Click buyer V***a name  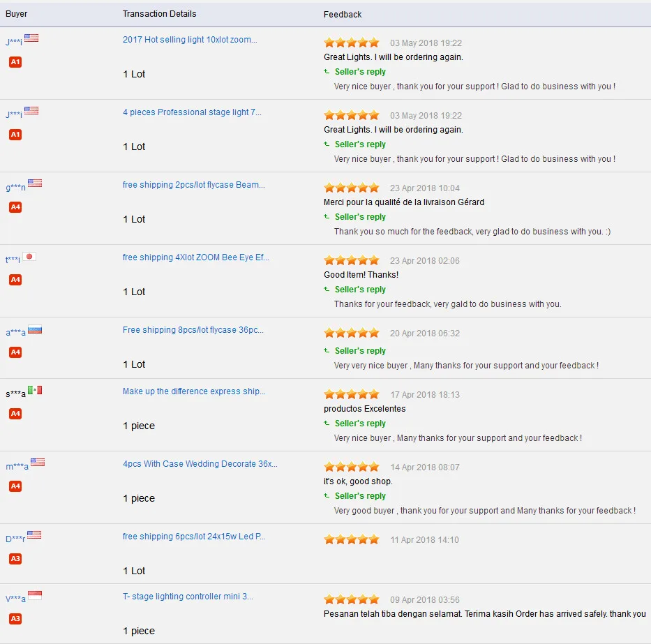coord(15,599)
